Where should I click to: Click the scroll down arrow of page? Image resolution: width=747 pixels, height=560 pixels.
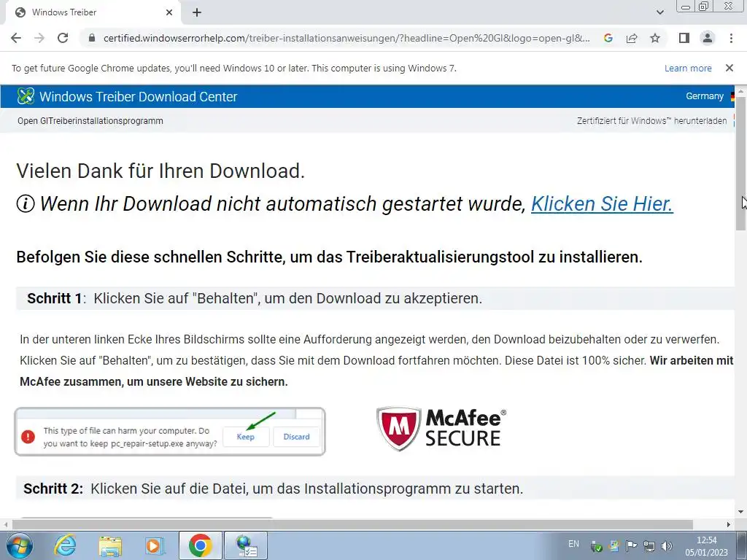[740, 513]
